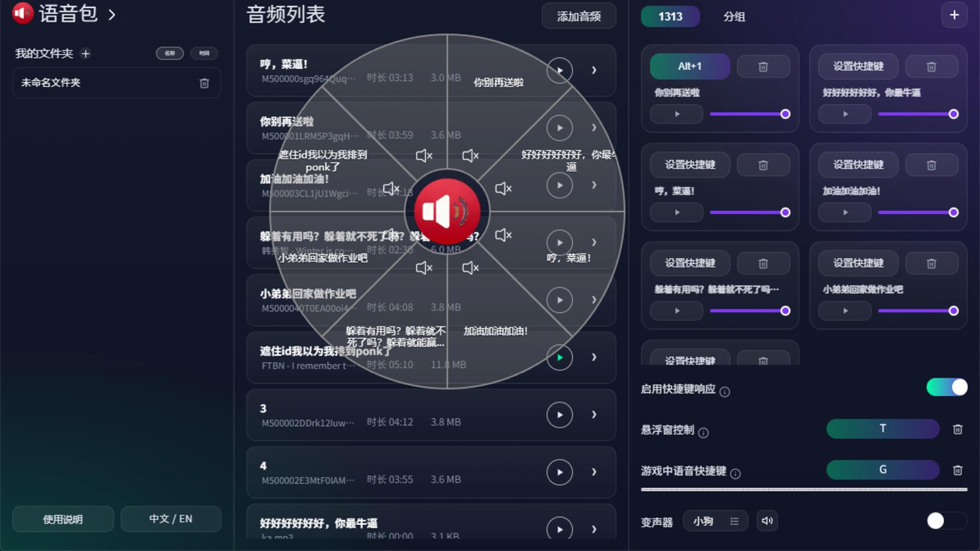Viewport: 980px width, 551px height.
Task: Add a new group with plus button
Action: point(954,15)
